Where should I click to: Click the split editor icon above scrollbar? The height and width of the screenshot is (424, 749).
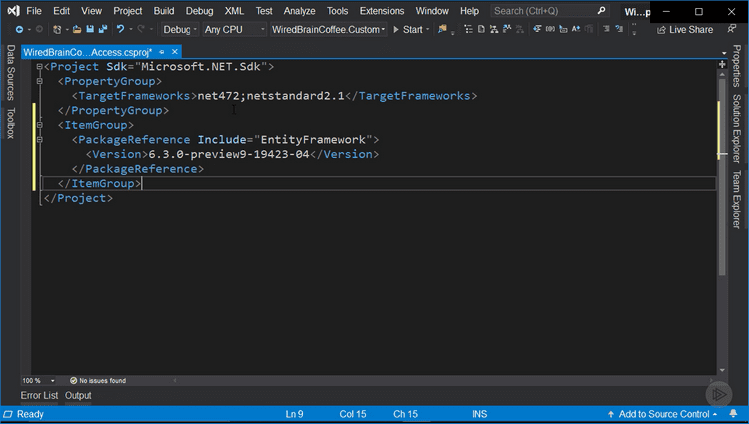coord(722,64)
